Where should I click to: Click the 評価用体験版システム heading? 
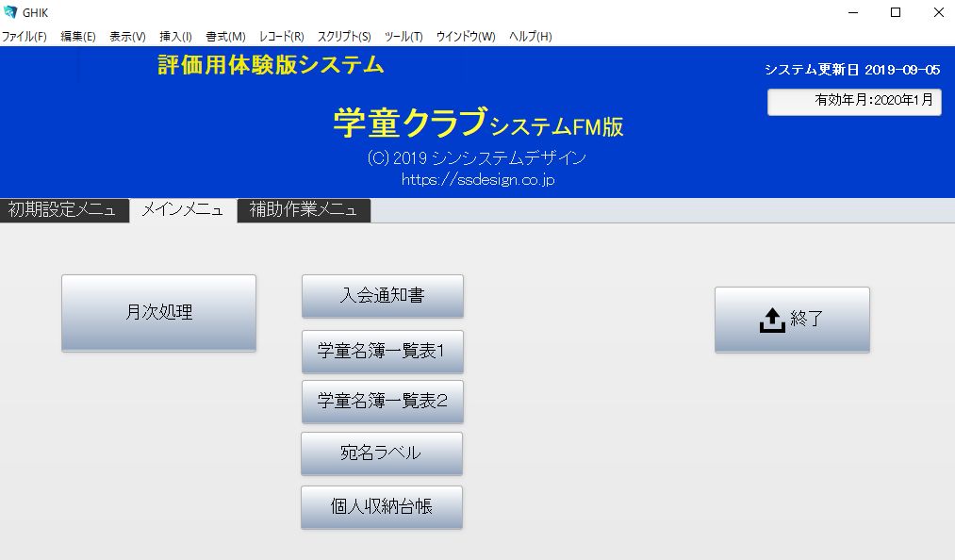click(271, 65)
